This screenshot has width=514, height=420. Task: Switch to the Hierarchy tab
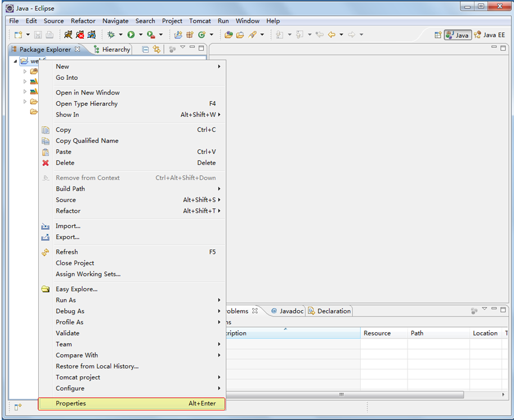(112, 50)
